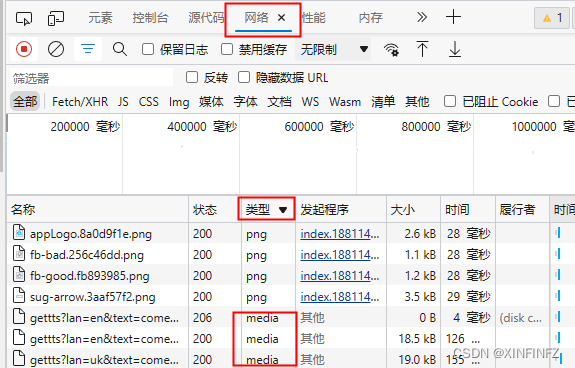Export HAR file with down arrow

455,49
